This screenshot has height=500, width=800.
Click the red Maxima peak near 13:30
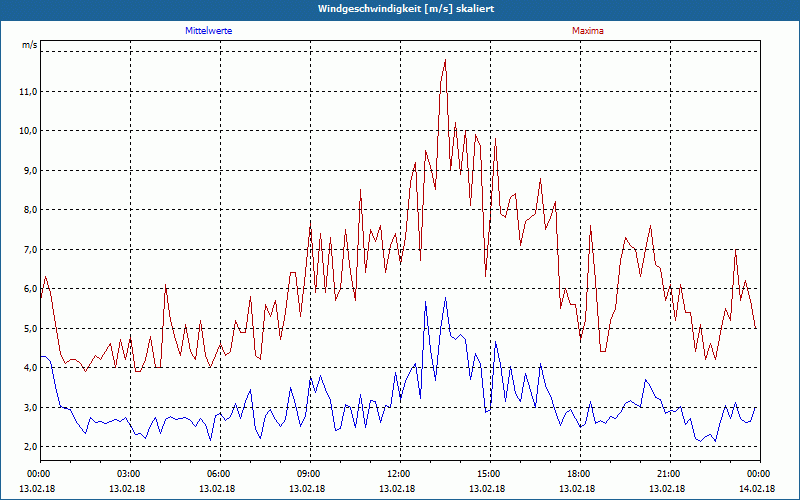(445, 60)
